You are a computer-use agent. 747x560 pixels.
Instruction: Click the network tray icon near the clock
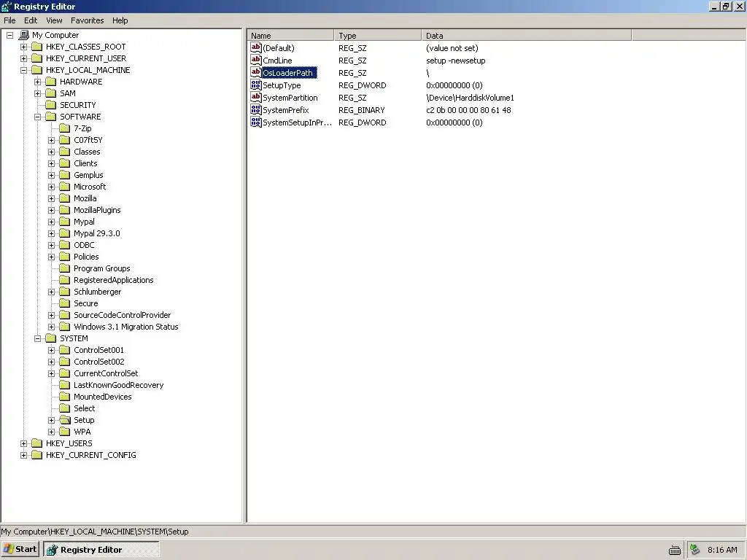[694, 550]
